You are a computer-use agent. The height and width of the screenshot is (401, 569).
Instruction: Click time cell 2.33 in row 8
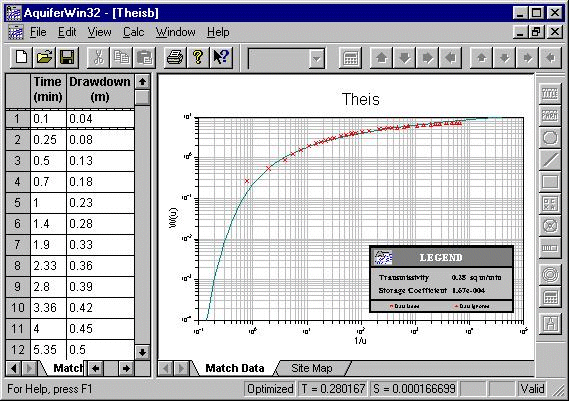[48, 266]
